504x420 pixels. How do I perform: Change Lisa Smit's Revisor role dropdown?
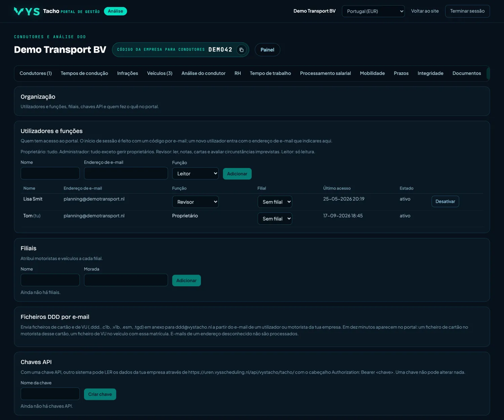click(195, 202)
